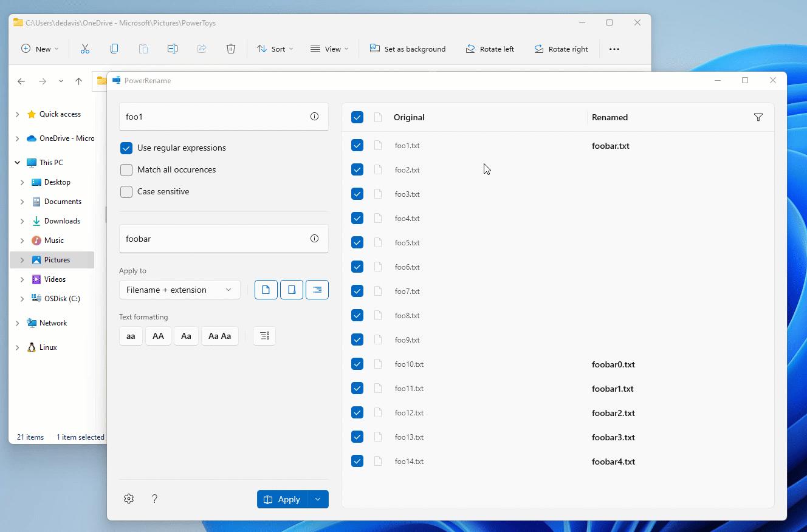807x532 pixels.
Task: Click the search text field containing foo1
Action: pyautogui.click(x=213, y=117)
